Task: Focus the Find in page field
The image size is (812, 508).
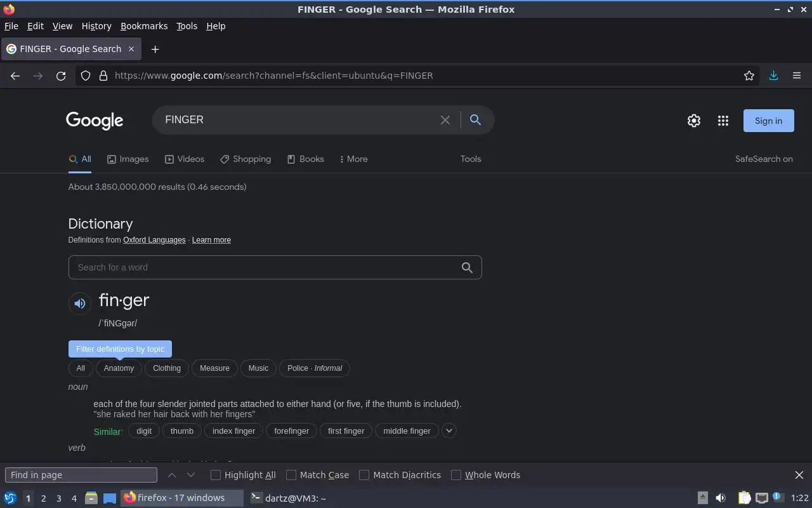Action: click(81, 475)
